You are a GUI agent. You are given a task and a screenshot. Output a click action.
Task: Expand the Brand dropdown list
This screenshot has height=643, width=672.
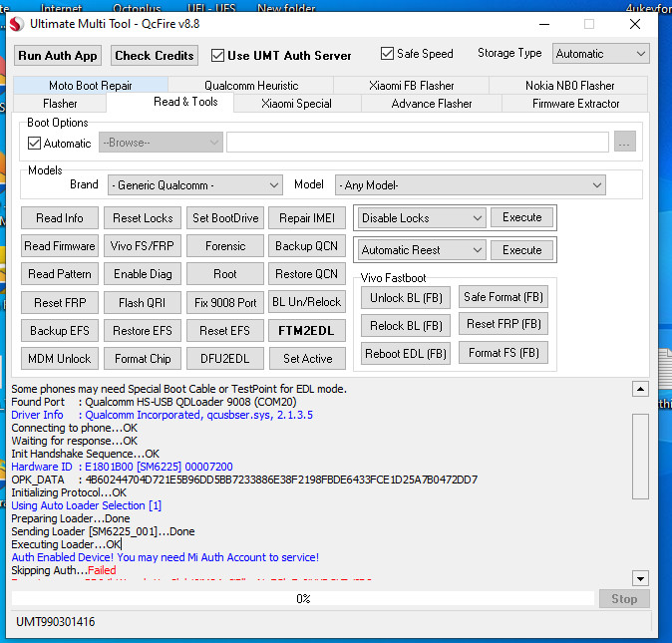click(x=195, y=185)
